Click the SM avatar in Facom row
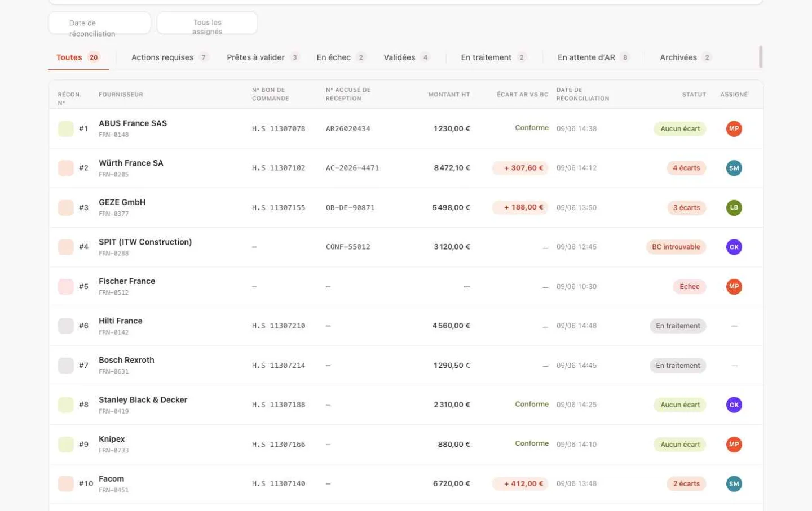Viewport: 812px width, 511px height. (734, 483)
